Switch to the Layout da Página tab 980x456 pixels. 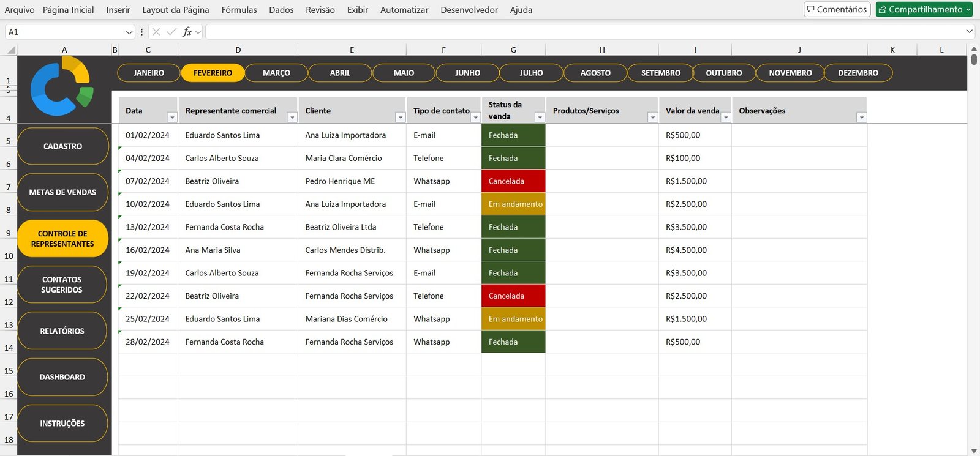point(175,10)
